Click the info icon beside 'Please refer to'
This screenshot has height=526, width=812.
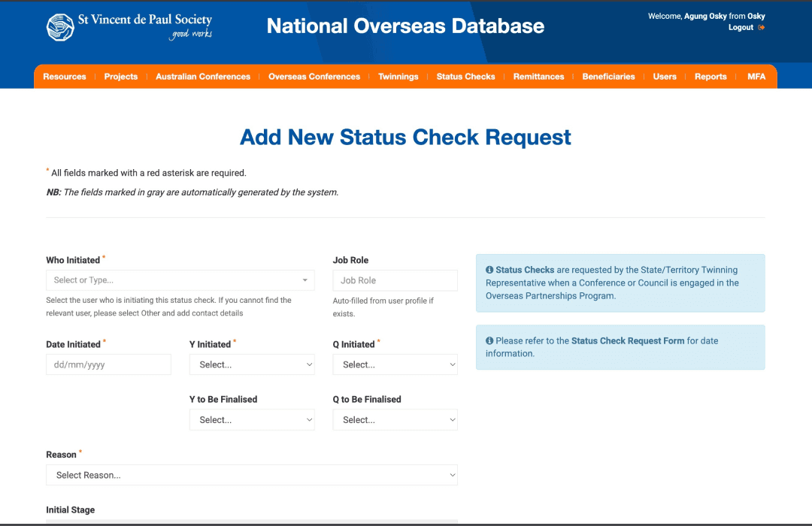pyautogui.click(x=489, y=340)
